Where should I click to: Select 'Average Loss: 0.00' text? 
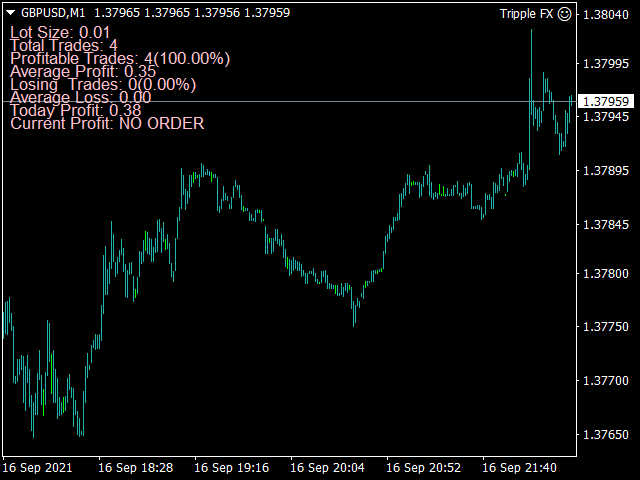pyautogui.click(x=80, y=97)
